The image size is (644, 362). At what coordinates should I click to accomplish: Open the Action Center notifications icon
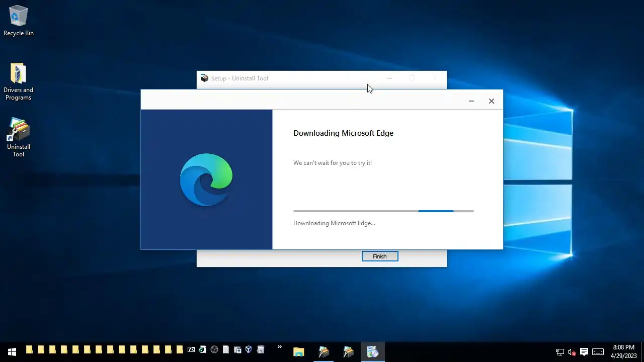(584, 352)
